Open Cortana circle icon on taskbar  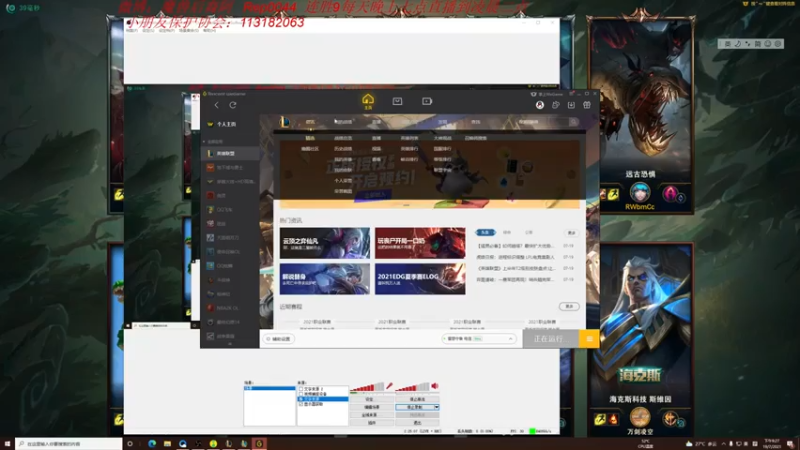(130, 444)
